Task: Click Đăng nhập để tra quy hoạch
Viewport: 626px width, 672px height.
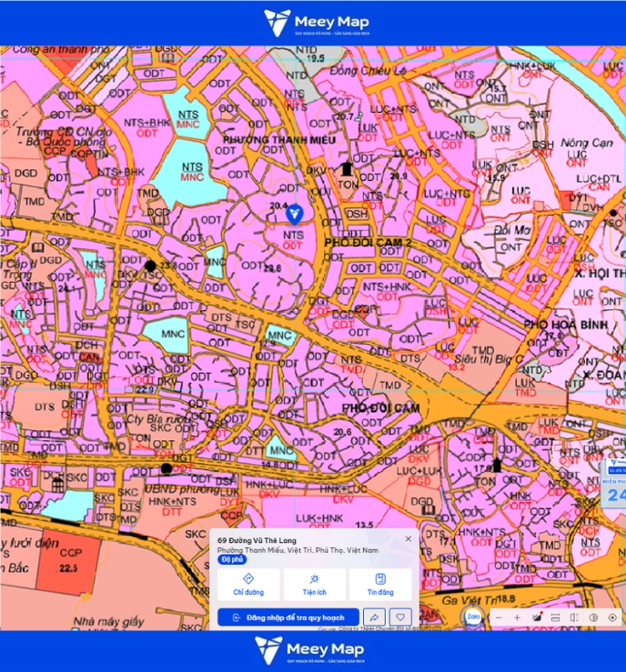Action: [288, 617]
